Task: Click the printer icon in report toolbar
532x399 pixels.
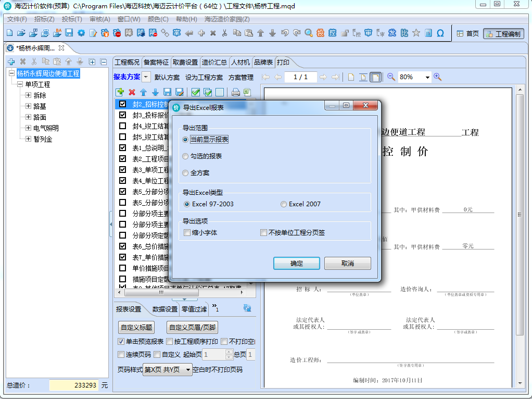Action: (235, 92)
